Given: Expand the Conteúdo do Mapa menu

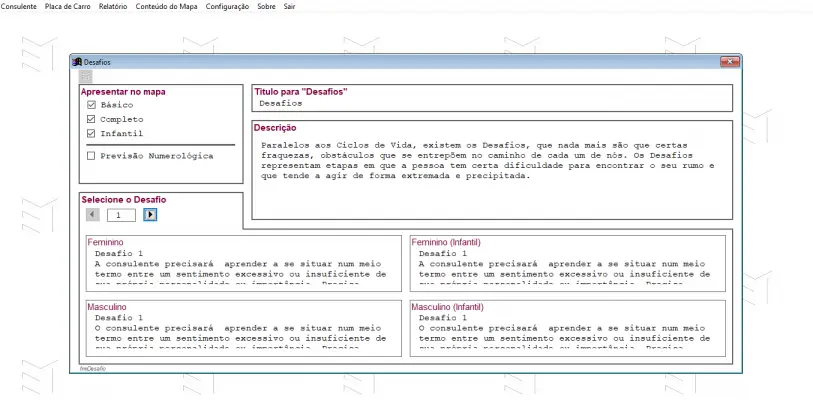Looking at the screenshot, I should tap(166, 6).
